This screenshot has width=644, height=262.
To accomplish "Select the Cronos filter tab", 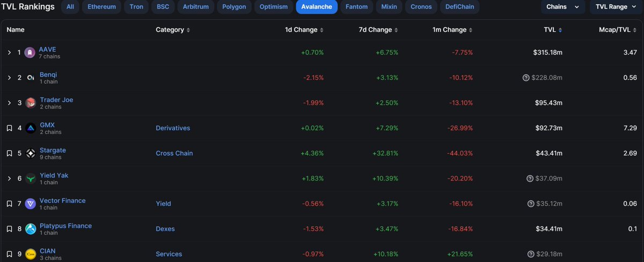I will [421, 7].
